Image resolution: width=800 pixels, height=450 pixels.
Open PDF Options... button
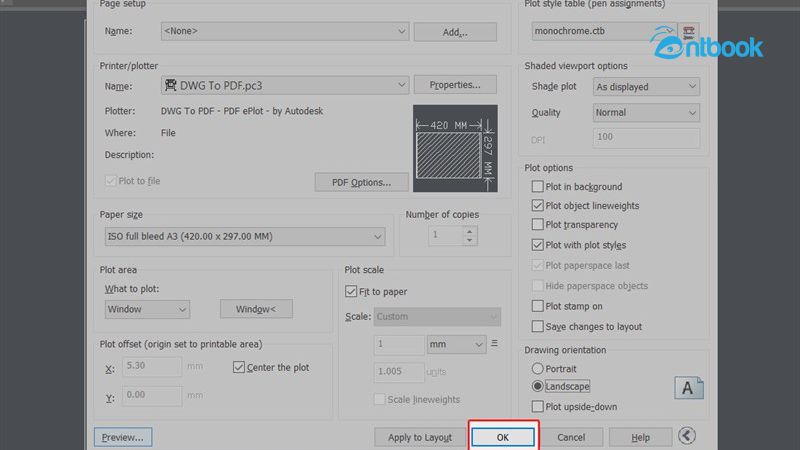(361, 182)
